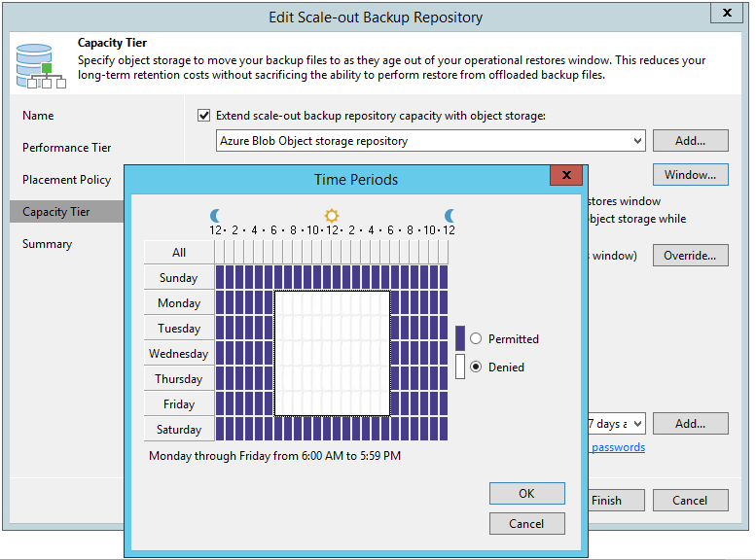Click the dark purple Permitted color swatch

[x=460, y=337]
